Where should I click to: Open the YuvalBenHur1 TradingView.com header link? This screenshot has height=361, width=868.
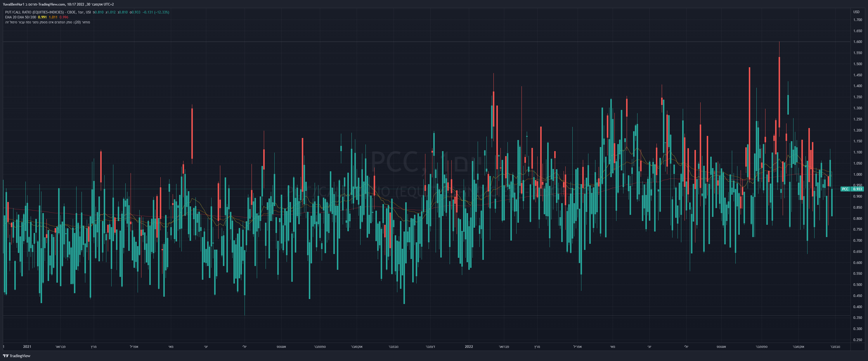[58, 4]
